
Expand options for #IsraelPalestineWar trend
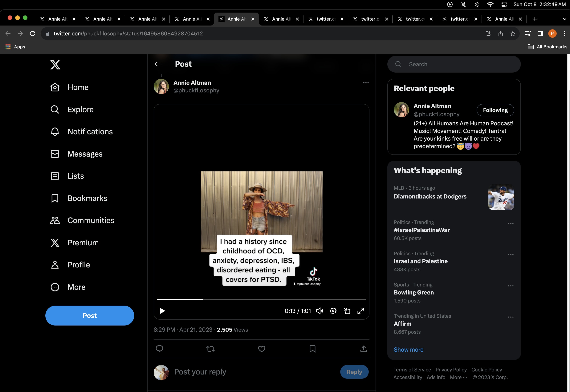click(x=511, y=223)
